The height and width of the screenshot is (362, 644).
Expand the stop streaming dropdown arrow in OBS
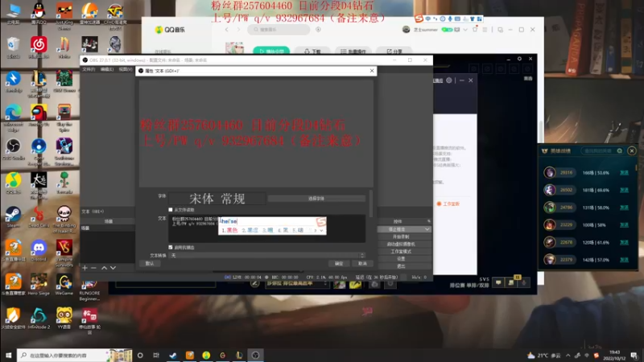pyautogui.click(x=427, y=229)
